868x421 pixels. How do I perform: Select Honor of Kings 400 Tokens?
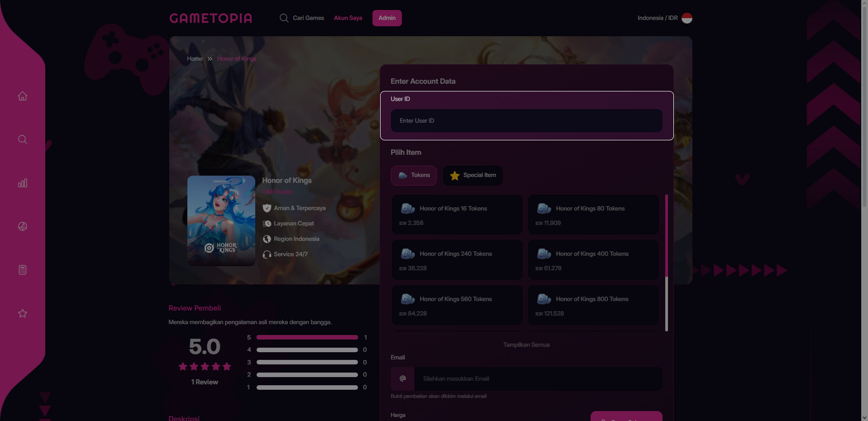(593, 260)
